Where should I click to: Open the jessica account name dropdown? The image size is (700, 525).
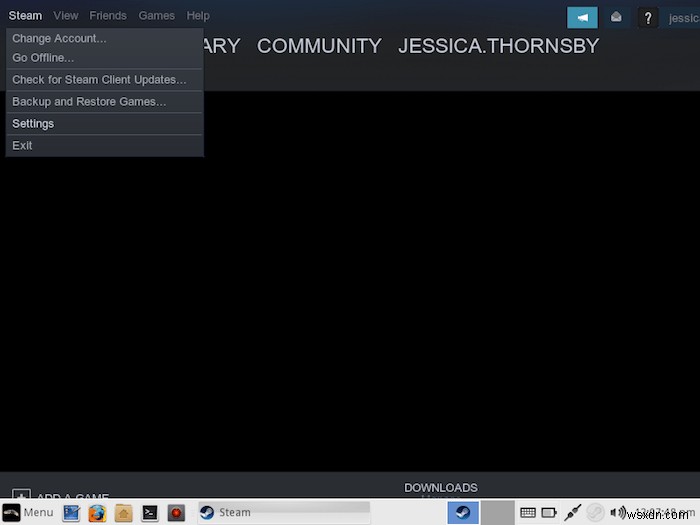[683, 18]
